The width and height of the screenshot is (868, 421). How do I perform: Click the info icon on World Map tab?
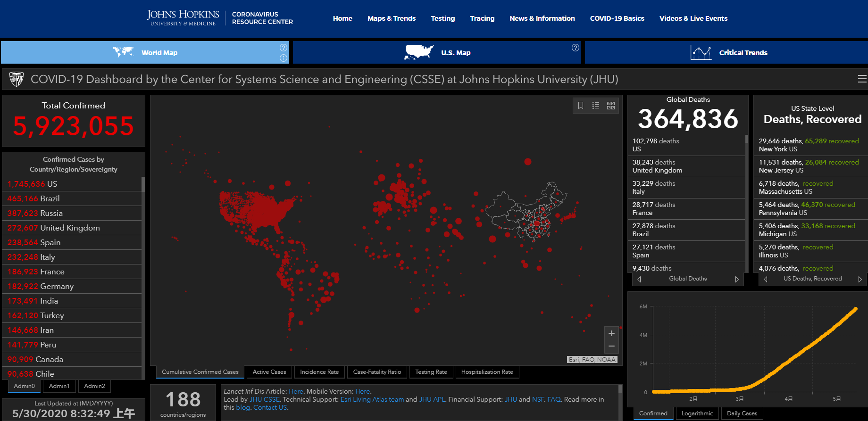coord(283,58)
